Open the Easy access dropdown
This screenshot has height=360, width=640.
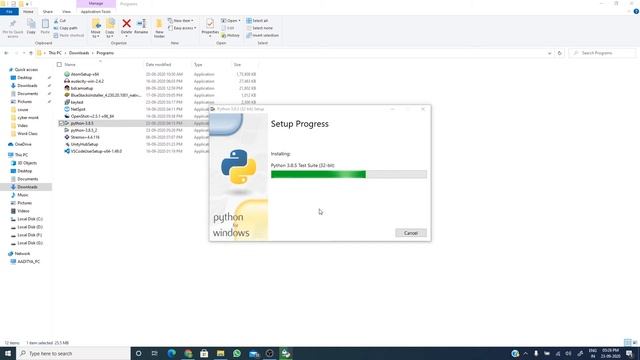tap(182, 28)
